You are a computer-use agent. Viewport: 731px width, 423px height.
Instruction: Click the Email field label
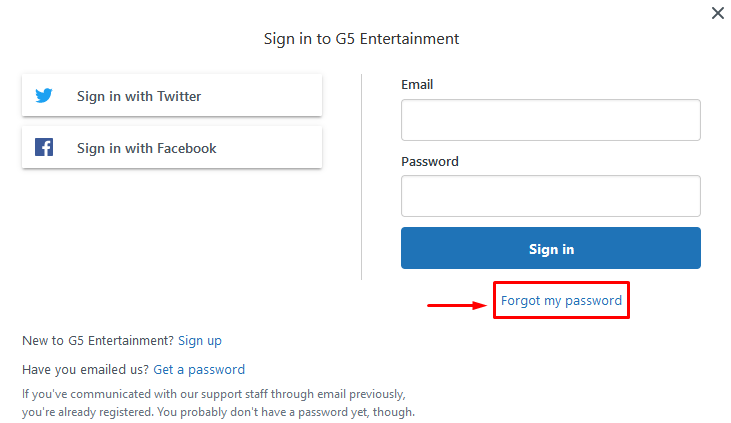[x=417, y=84]
